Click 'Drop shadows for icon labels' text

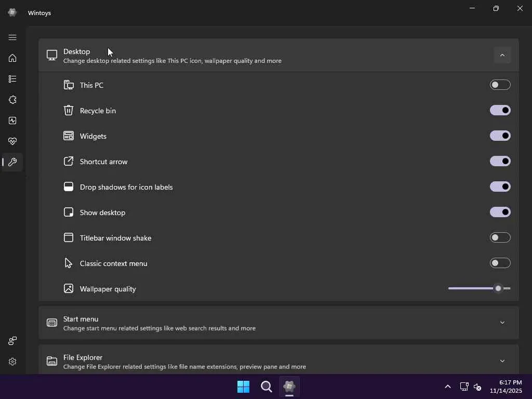(x=126, y=187)
